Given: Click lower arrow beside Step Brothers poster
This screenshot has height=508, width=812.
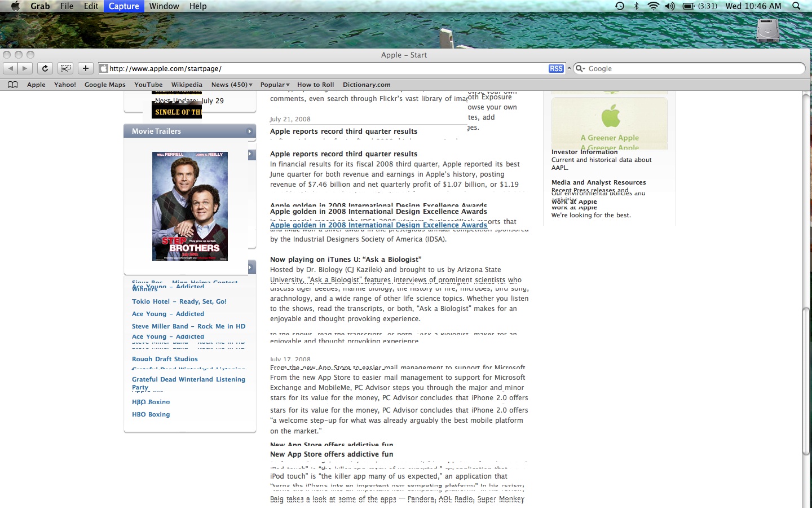Looking at the screenshot, I should (251, 267).
